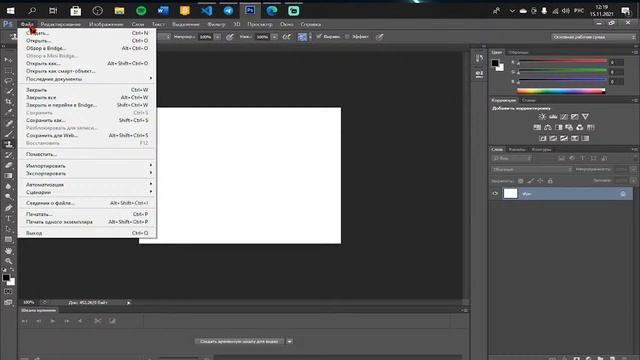The width and height of the screenshot is (640, 360).
Task: Choose Open… from the File menu
Action: click(87, 41)
